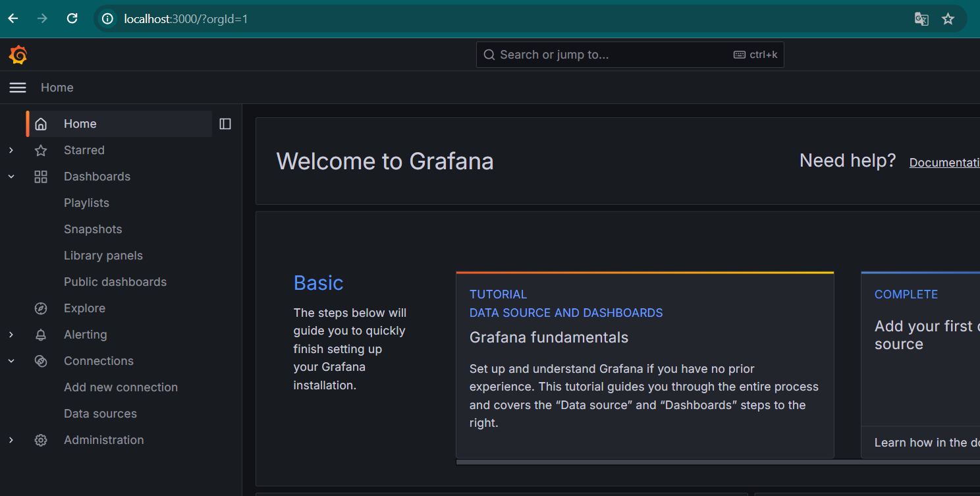Open Playlists in the sidebar
980x496 pixels.
(86, 203)
